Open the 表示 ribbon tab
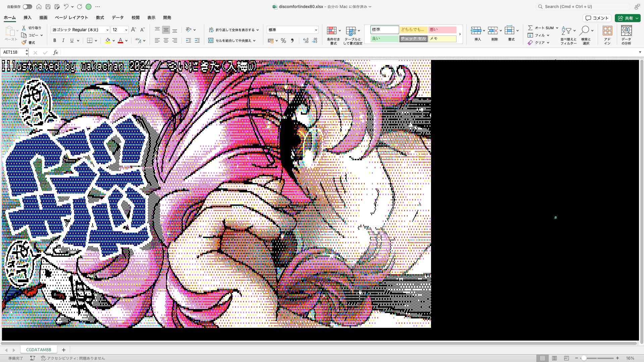 point(151,18)
